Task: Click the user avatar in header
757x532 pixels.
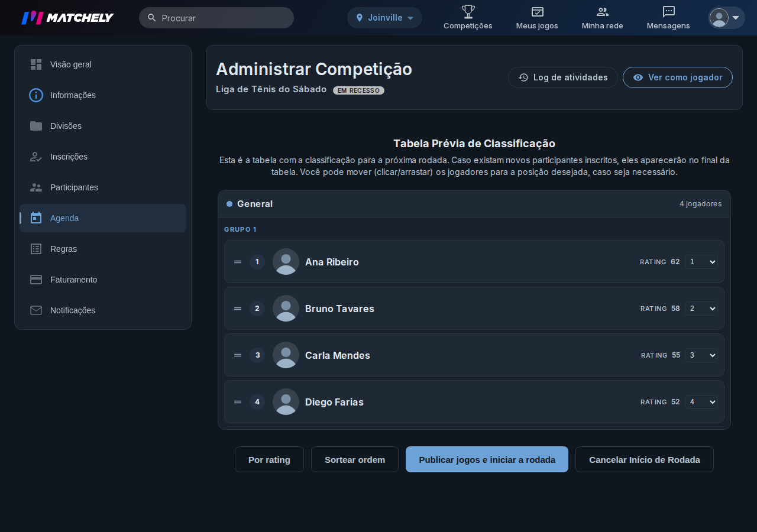Action: click(x=719, y=18)
